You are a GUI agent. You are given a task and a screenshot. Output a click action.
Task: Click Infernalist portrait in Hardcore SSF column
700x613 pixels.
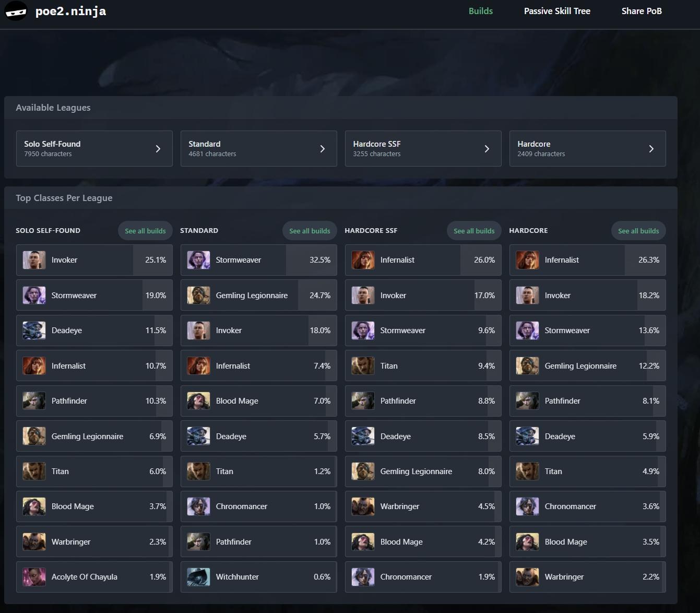click(x=363, y=260)
